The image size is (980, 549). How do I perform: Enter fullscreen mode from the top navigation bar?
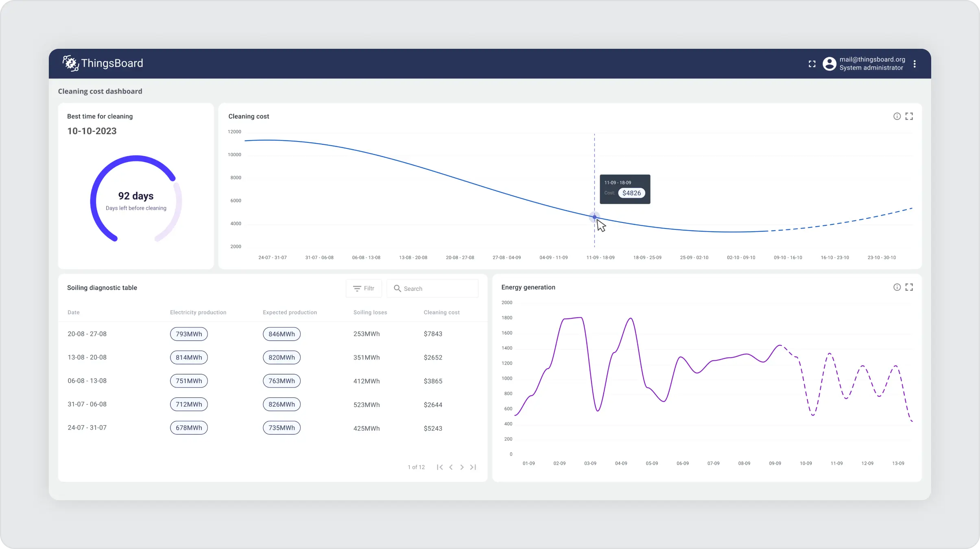click(812, 64)
